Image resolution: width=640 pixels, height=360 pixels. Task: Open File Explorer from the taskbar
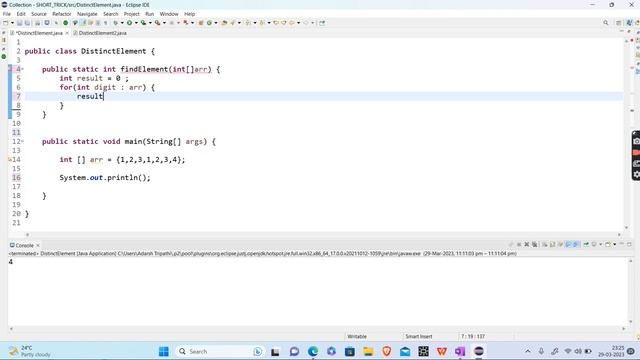[368, 351]
